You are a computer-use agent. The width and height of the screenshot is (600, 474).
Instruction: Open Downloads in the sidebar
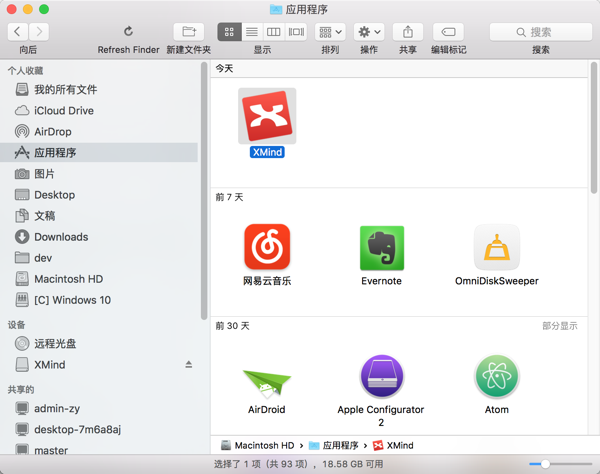click(99, 237)
